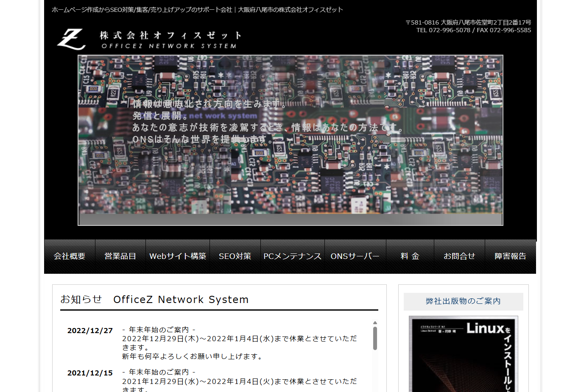
Task: Click the 2021/12/15 年末年始のご案内 title
Action: [159, 372]
